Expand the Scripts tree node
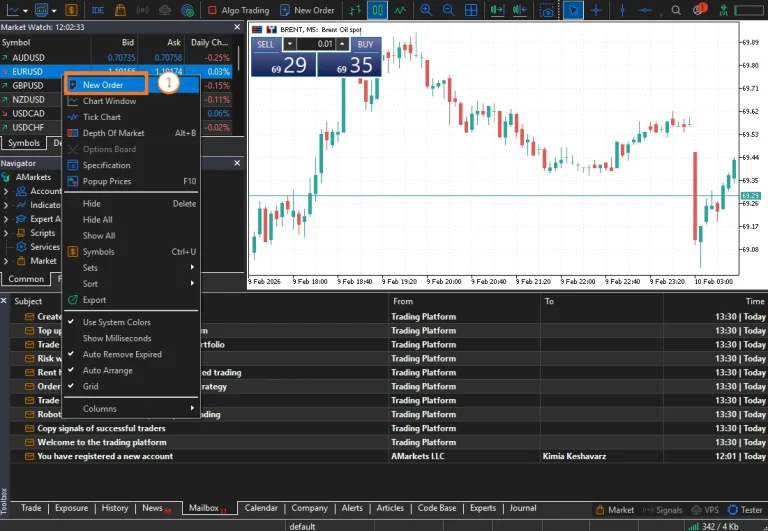The height and width of the screenshot is (531, 768). coord(6,233)
